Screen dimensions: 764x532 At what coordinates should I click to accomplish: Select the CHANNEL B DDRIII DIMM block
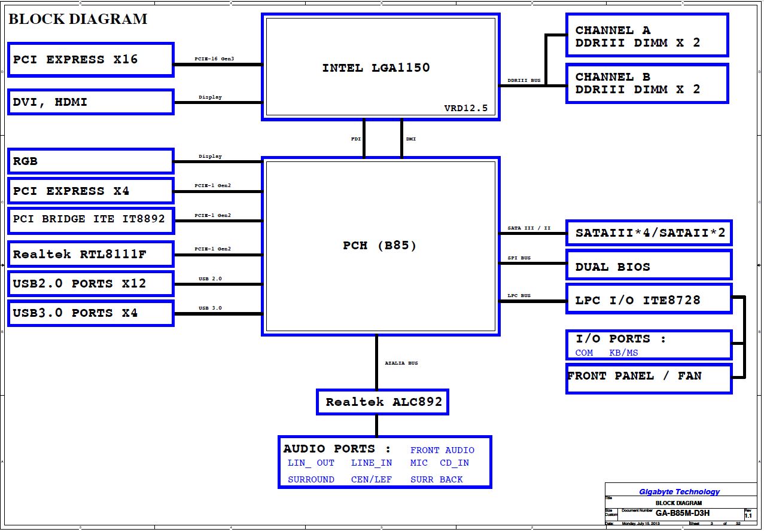point(647,83)
